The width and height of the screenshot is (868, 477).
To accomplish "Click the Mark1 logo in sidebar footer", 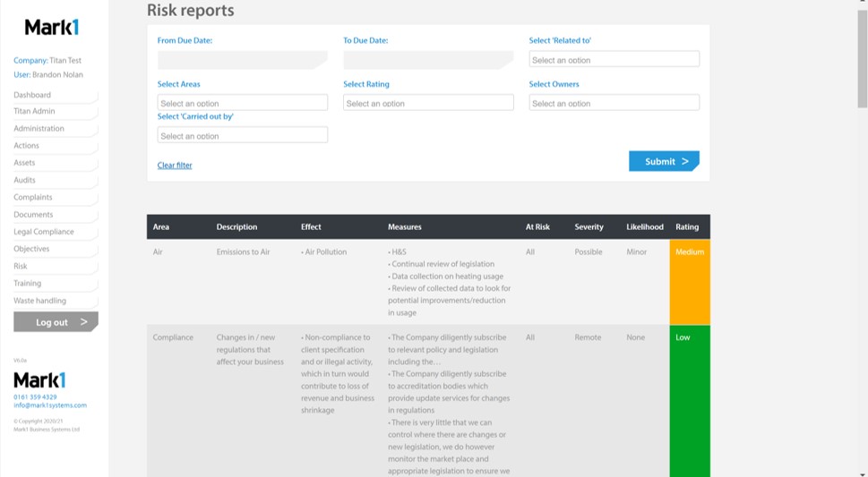I will click(39, 379).
